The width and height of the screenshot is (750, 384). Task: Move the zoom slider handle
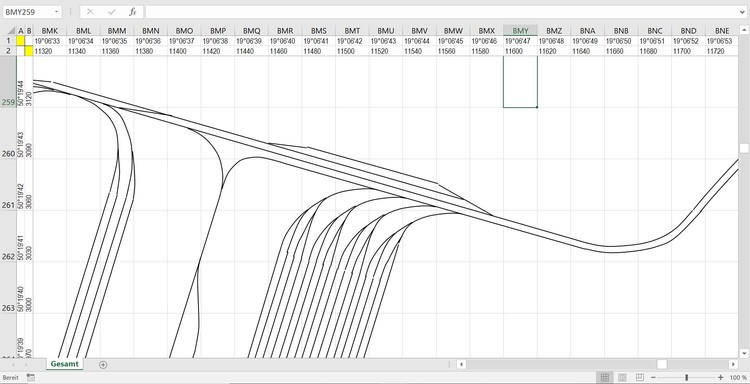coord(686,378)
